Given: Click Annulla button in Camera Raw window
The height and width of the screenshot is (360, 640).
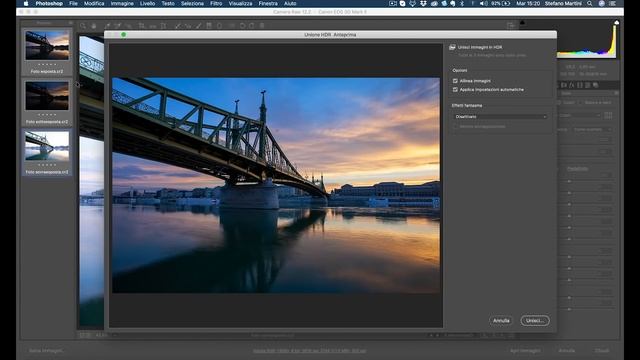Looking at the screenshot, I should coord(567,351).
